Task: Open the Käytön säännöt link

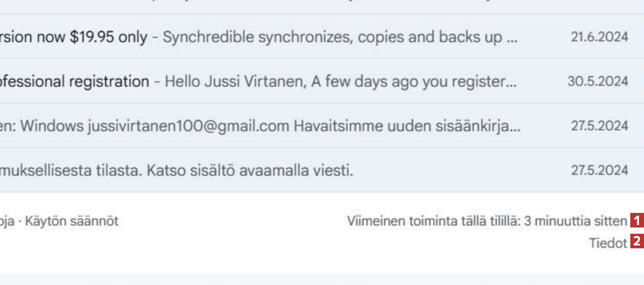Action: [x=72, y=221]
